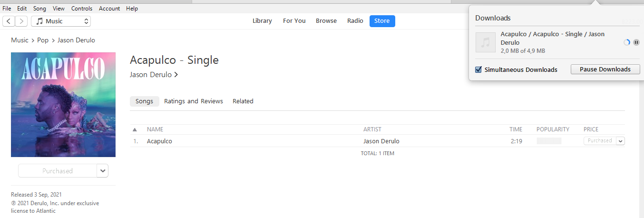Open the Song menu
Image resolution: width=644 pixels, height=218 pixels.
pyautogui.click(x=39, y=9)
